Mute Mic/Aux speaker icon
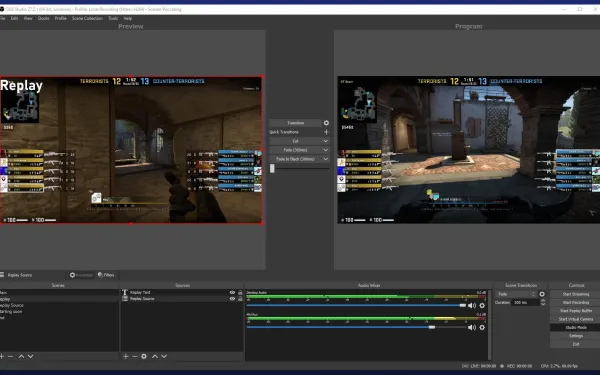600x375 pixels. (x=472, y=327)
